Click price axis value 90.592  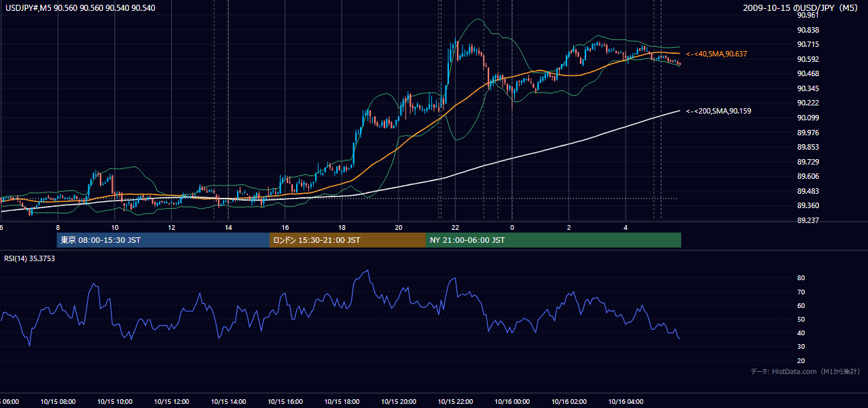tap(810, 59)
